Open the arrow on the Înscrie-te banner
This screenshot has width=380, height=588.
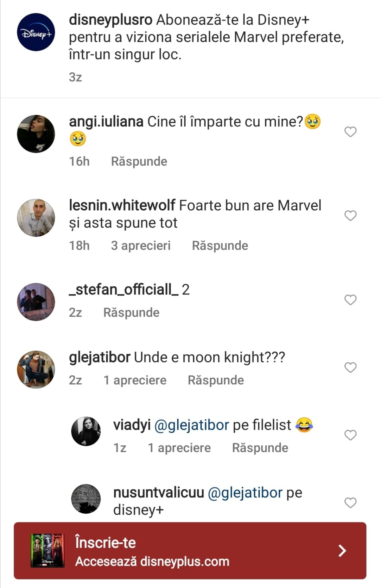(x=342, y=550)
